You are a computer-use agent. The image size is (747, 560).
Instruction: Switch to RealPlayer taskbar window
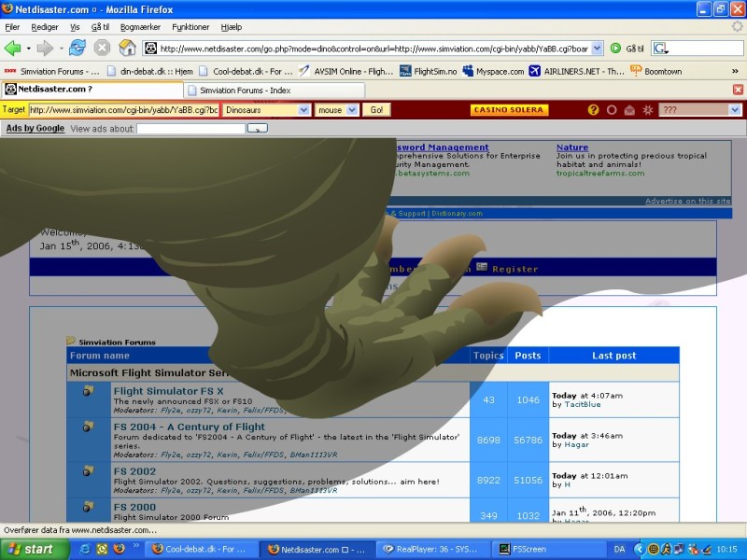tap(433, 549)
